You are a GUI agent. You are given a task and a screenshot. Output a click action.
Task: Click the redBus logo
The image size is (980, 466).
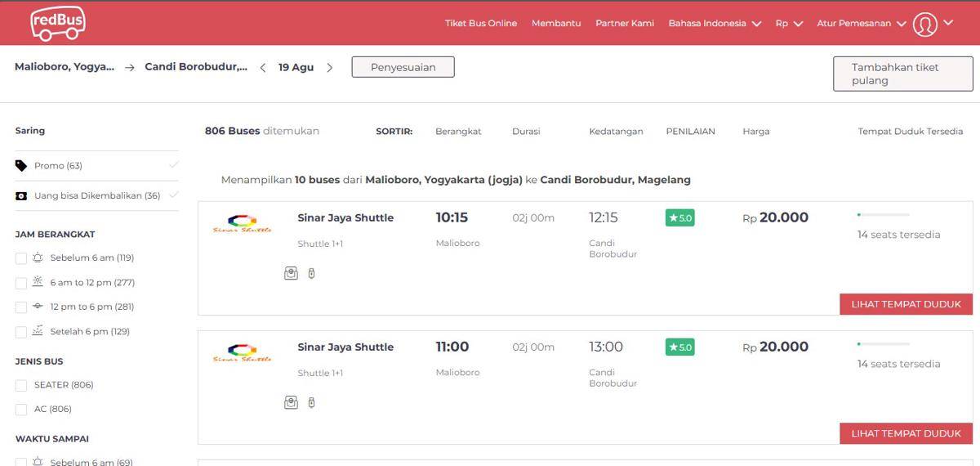pyautogui.click(x=57, y=23)
